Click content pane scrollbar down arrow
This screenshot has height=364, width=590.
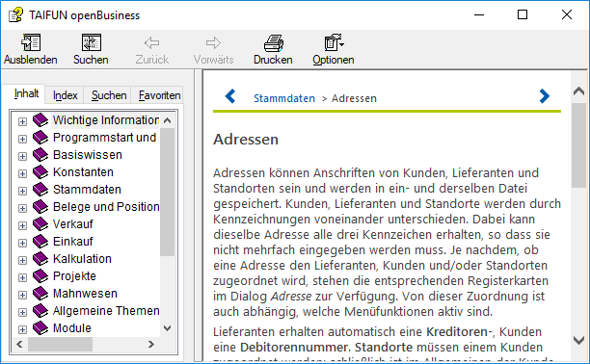[x=578, y=340]
